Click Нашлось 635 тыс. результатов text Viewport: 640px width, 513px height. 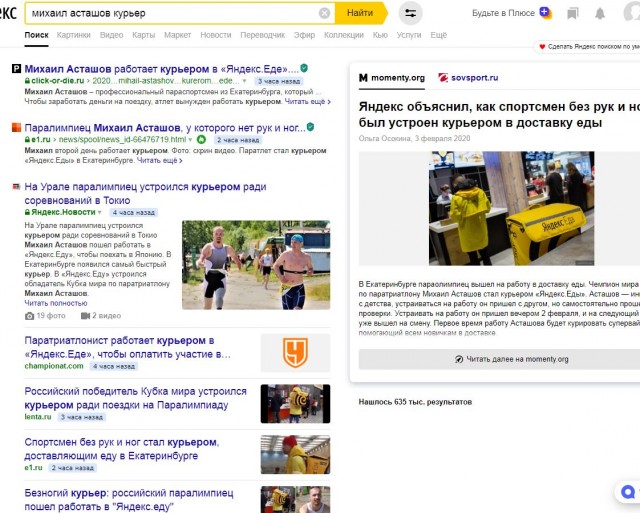tap(415, 402)
